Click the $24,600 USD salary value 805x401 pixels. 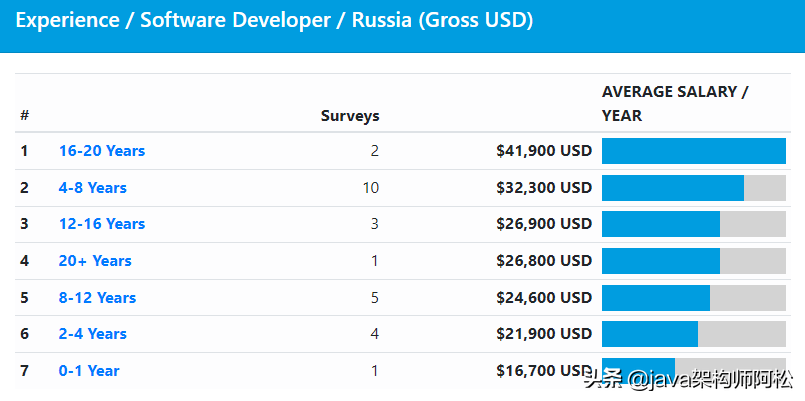point(544,298)
